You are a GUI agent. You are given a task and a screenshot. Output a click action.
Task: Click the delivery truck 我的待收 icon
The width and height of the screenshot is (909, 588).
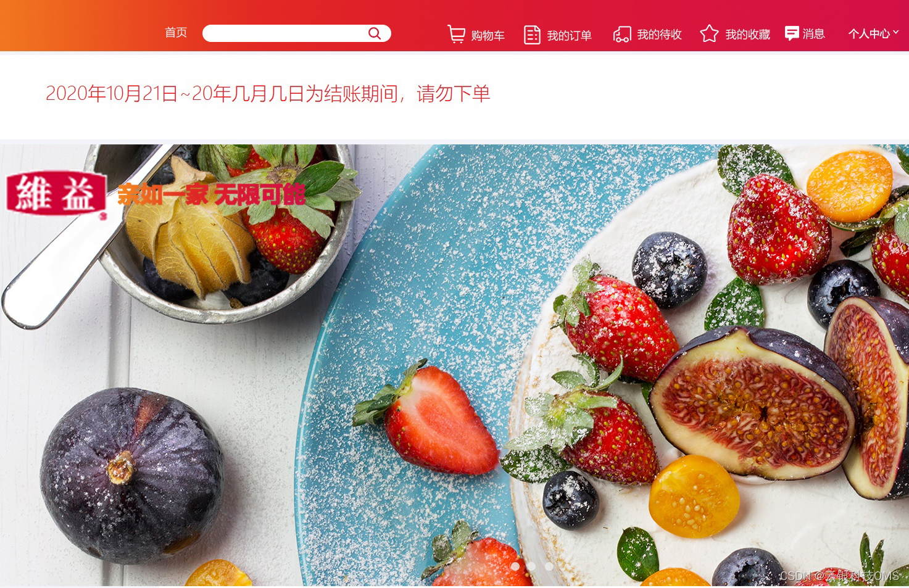click(x=622, y=34)
